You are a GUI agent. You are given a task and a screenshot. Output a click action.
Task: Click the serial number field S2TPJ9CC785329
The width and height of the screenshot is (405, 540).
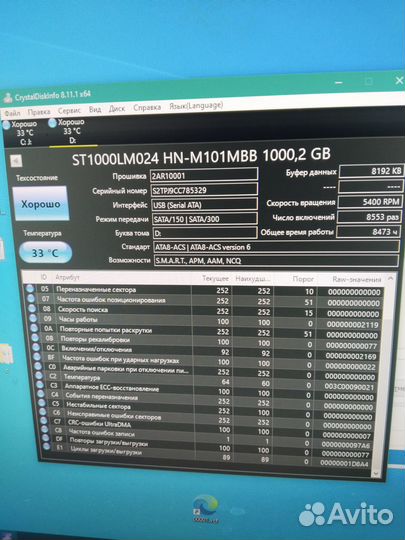click(x=204, y=190)
